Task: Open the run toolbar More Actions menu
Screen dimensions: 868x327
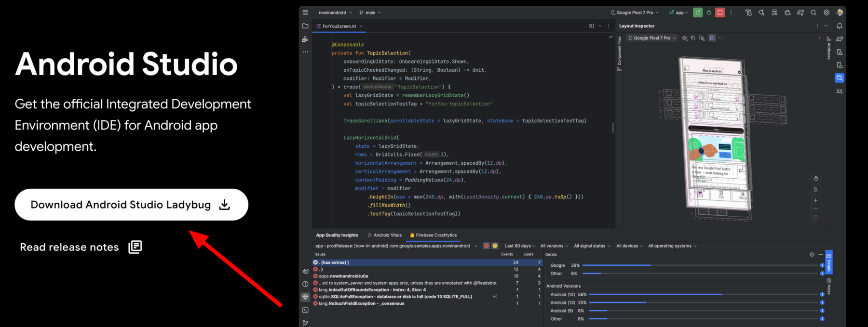Action: click(731, 13)
